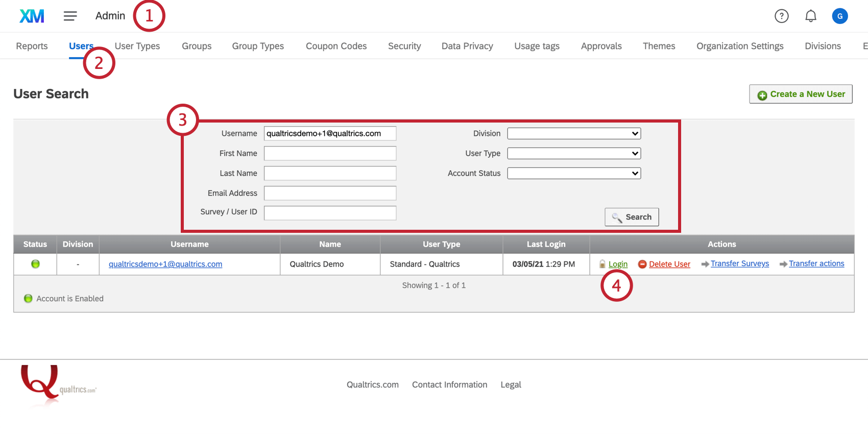The height and width of the screenshot is (434, 868).
Task: Click the Login link for the user
Action: (618, 264)
